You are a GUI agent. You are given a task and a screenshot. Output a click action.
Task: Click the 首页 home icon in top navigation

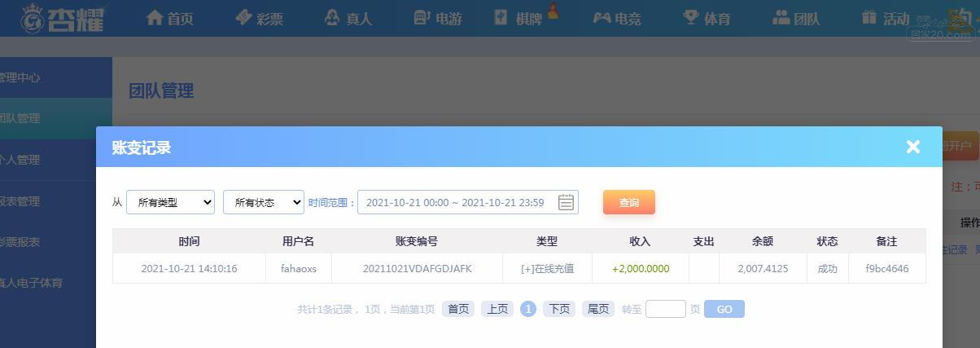(x=155, y=17)
